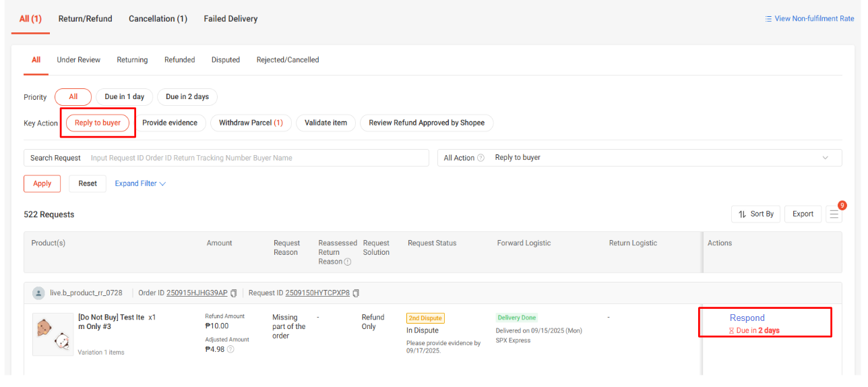This screenshot has width=868, height=387.
Task: Click the Export button
Action: click(x=803, y=214)
